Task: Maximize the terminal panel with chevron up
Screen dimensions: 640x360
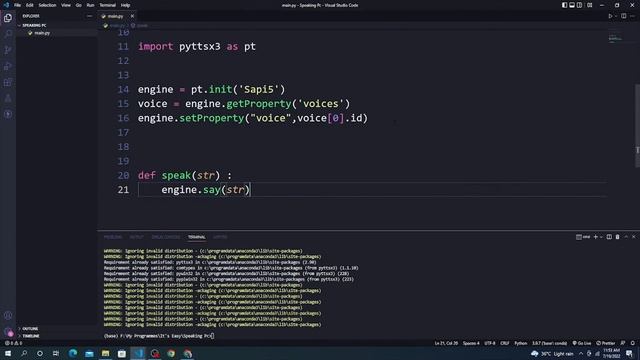Action: click(x=626, y=237)
